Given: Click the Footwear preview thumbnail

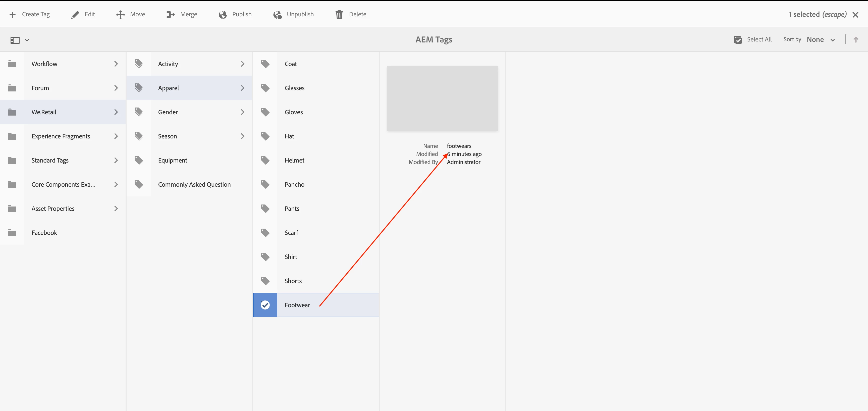Looking at the screenshot, I should click(x=442, y=98).
